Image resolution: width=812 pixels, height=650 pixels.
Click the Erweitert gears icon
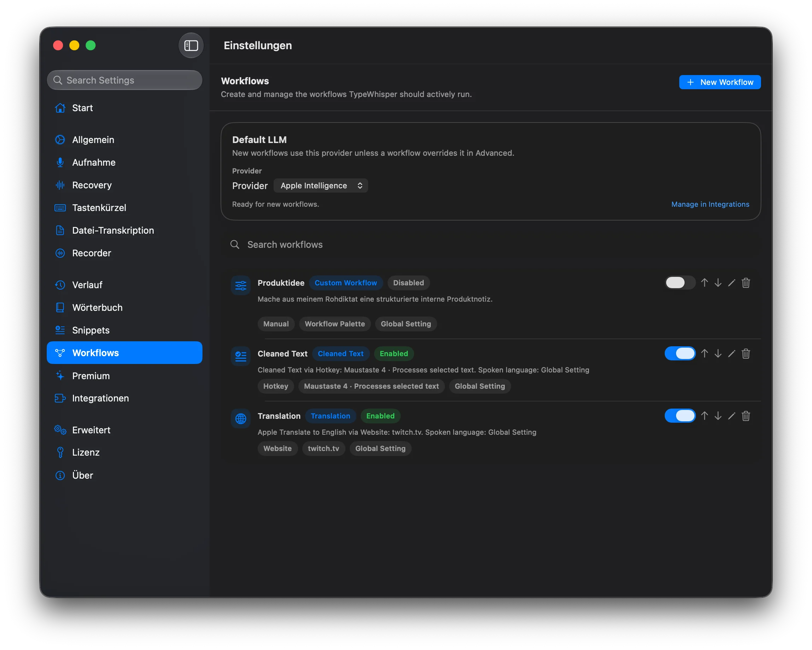click(x=60, y=430)
